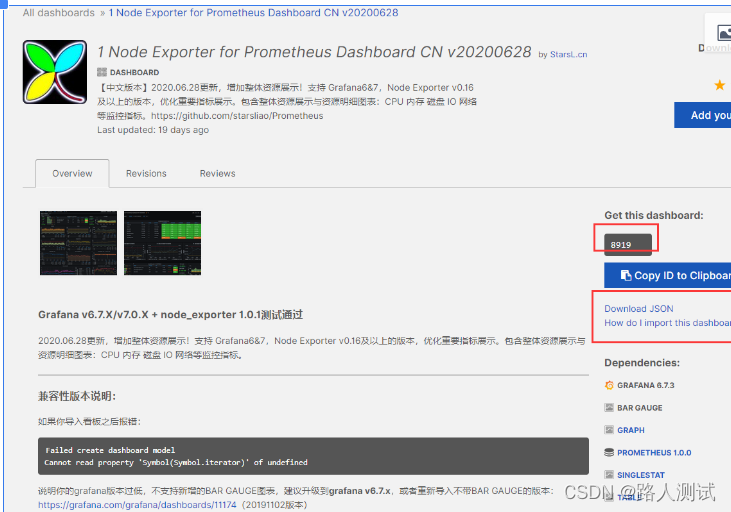Click the SINGLESTAT dependency link
This screenshot has width=731, height=512.
pos(641,475)
